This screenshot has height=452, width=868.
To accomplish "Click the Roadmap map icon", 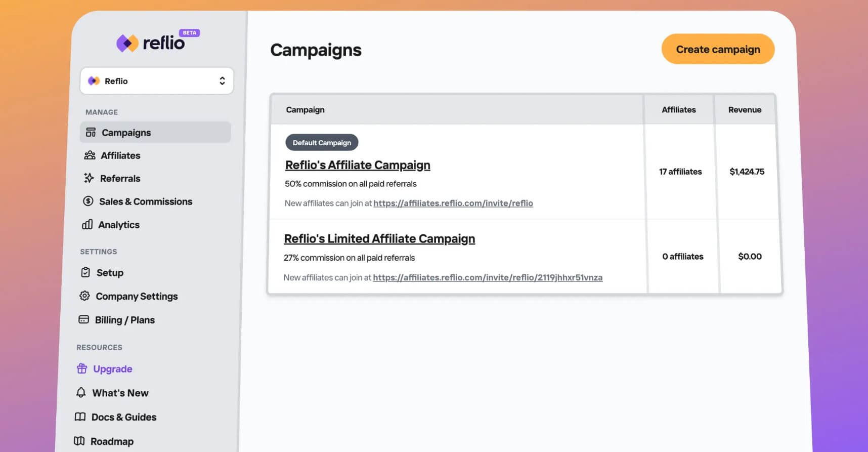I will coord(79,441).
